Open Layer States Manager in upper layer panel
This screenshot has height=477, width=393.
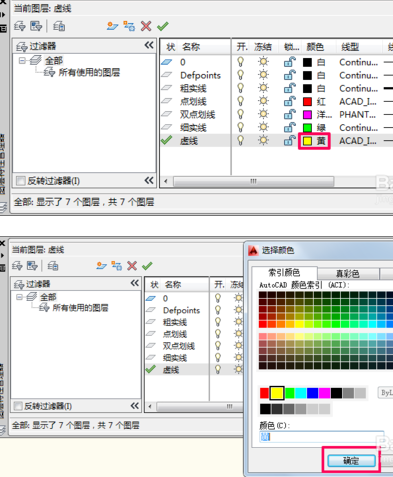click(x=59, y=26)
